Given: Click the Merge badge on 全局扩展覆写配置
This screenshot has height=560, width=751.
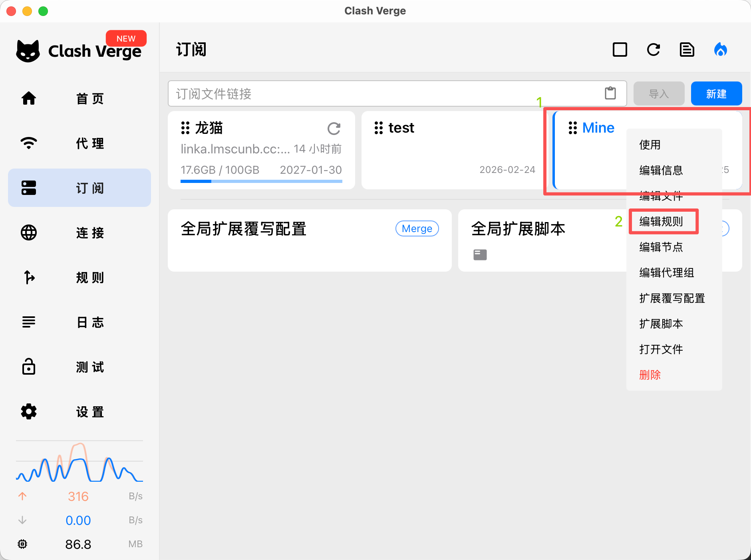Looking at the screenshot, I should point(417,228).
